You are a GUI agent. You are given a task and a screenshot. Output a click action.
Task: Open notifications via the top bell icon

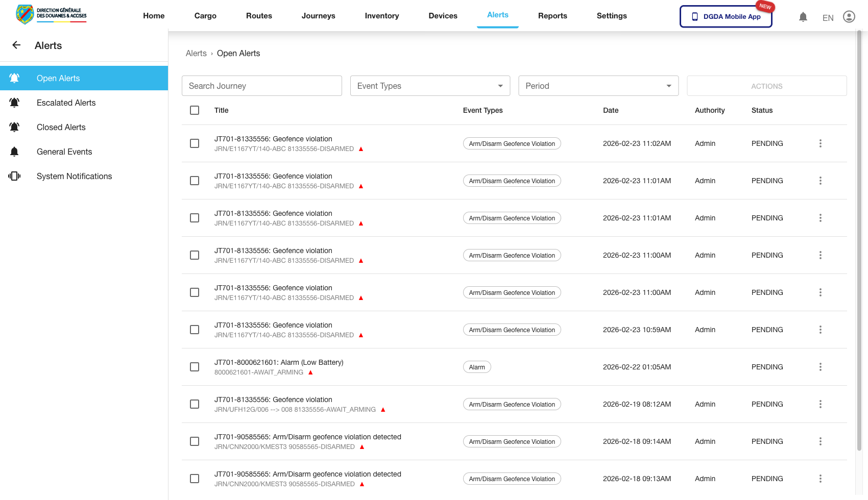point(803,17)
